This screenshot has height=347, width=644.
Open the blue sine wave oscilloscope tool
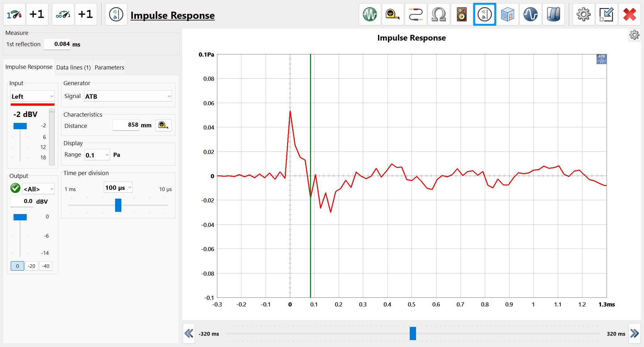(x=530, y=14)
